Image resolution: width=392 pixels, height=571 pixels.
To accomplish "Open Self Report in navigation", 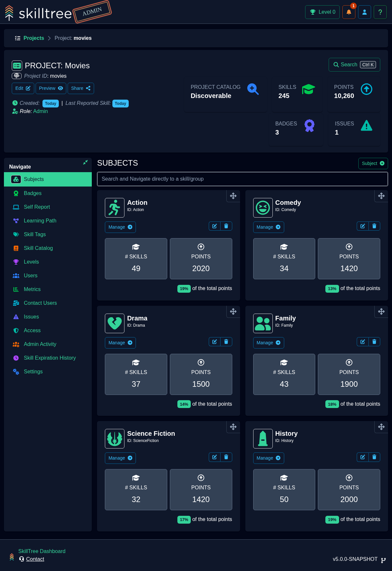I will tap(48, 207).
